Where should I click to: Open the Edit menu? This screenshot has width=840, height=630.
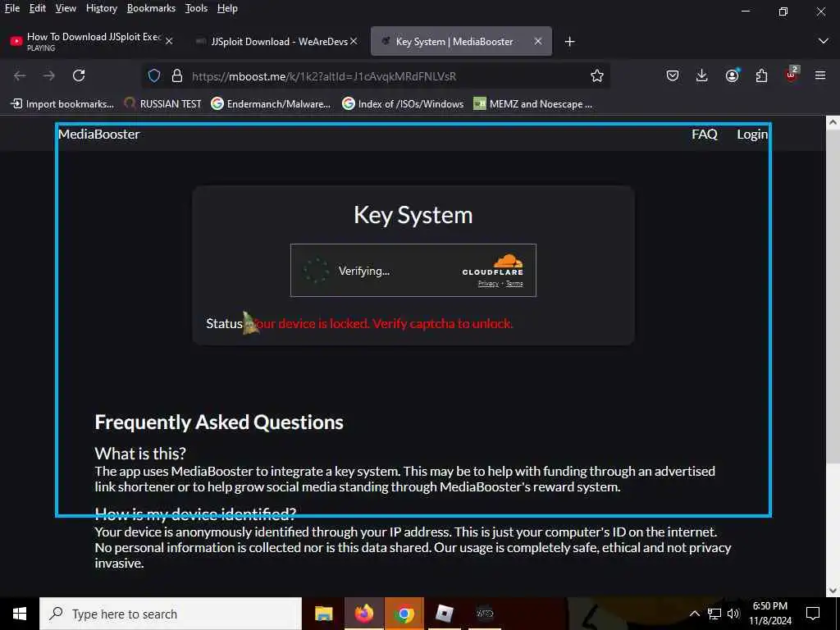(x=38, y=8)
